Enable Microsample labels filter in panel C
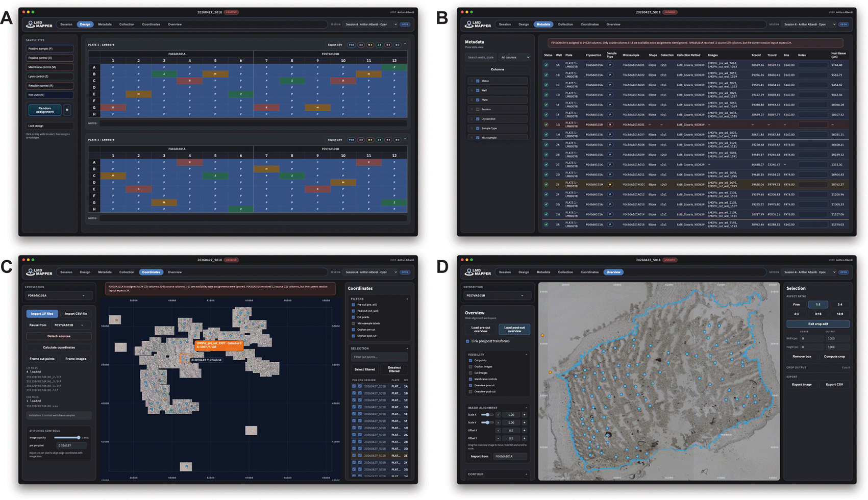 click(x=353, y=323)
